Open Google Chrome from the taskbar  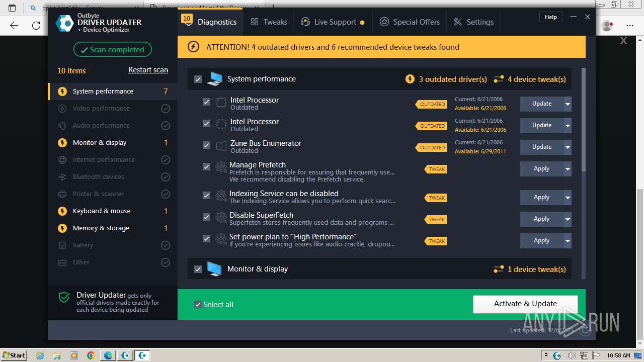91,355
